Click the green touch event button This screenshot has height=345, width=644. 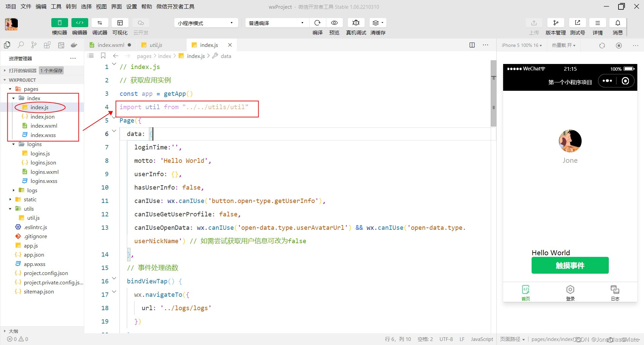(x=570, y=265)
